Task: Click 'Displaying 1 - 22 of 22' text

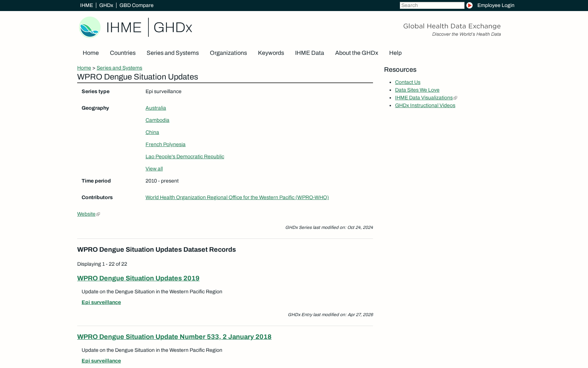Action: pyautogui.click(x=102, y=264)
